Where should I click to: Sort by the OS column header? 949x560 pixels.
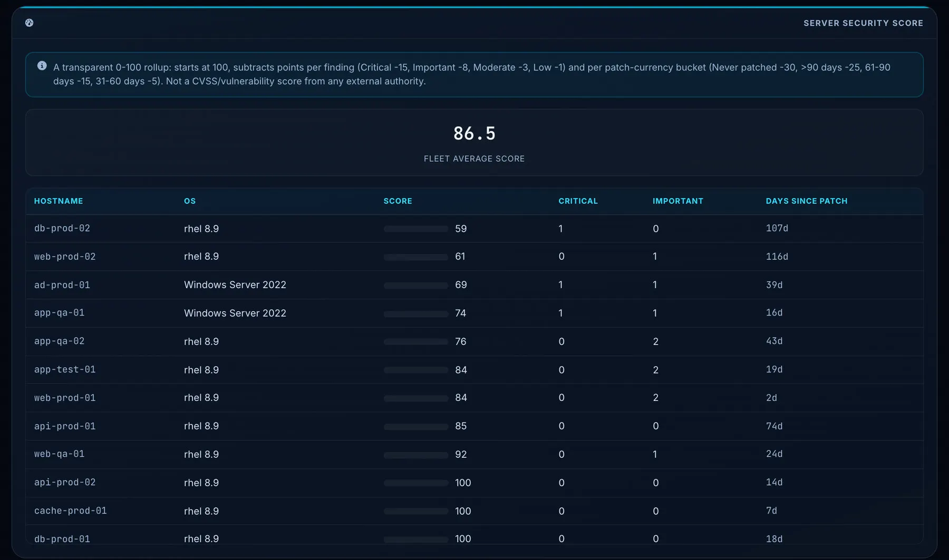(x=190, y=201)
